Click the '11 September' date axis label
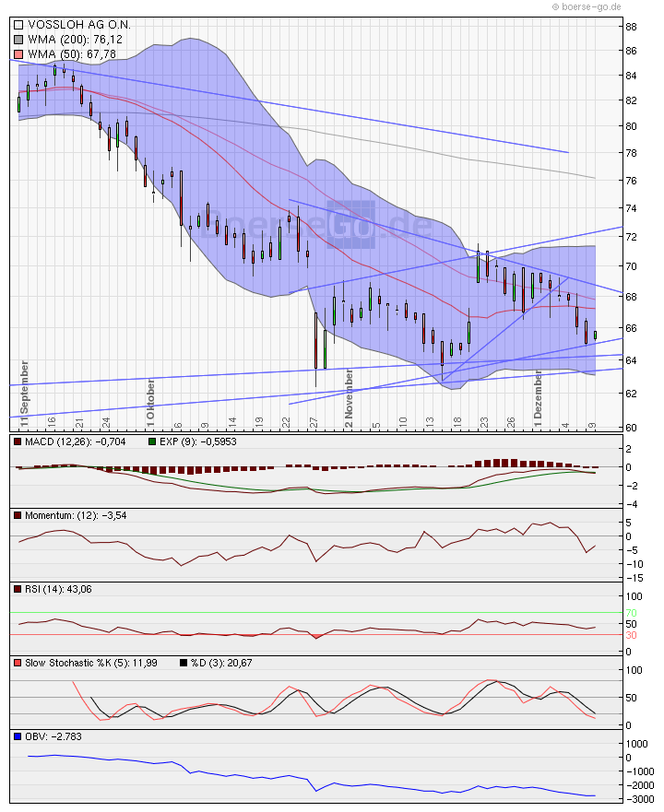 click(24, 394)
